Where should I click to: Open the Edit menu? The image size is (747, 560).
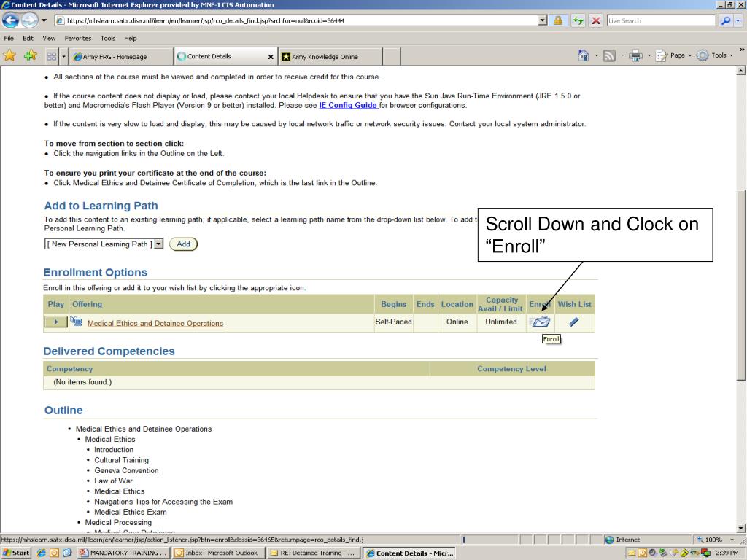pos(28,38)
